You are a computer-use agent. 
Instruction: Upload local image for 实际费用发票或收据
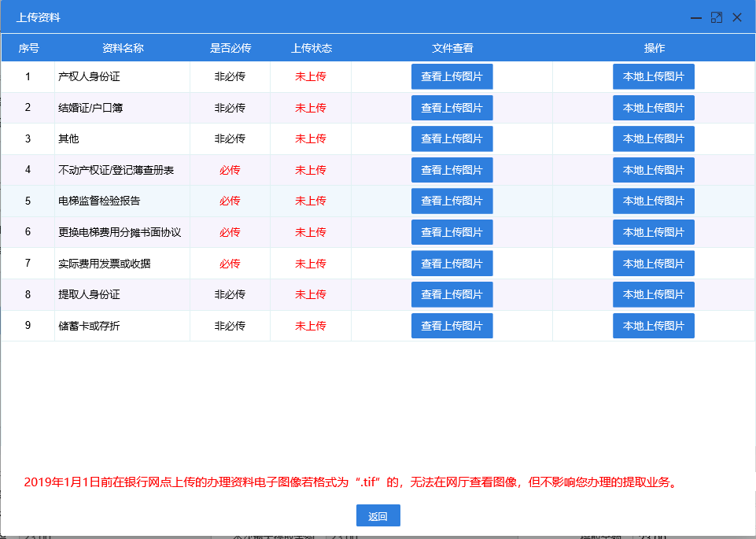[653, 264]
